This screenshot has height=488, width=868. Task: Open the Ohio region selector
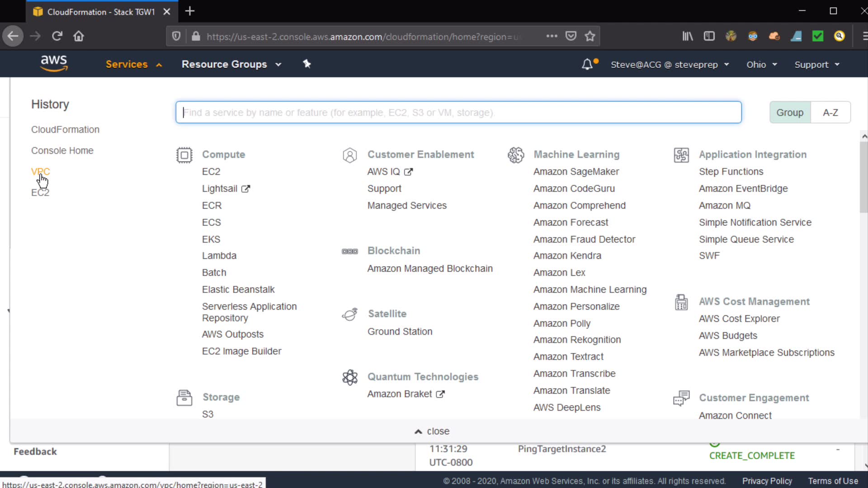[761, 65]
